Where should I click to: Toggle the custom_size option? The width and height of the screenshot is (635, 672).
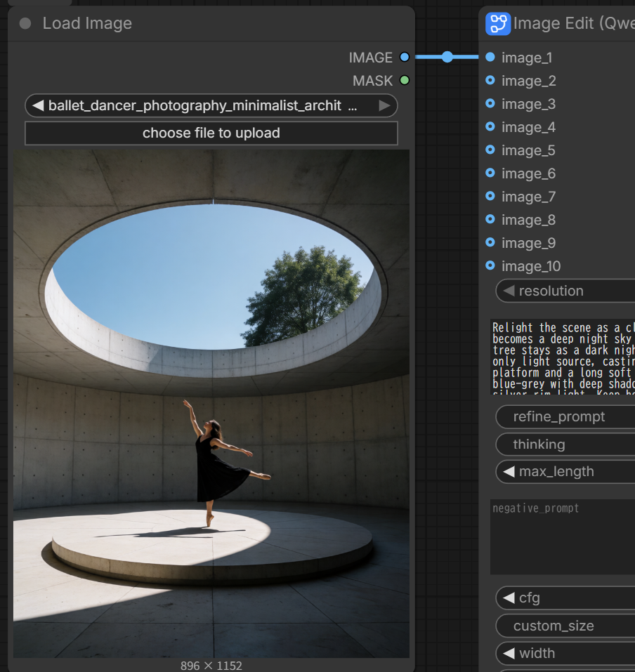[565, 626]
